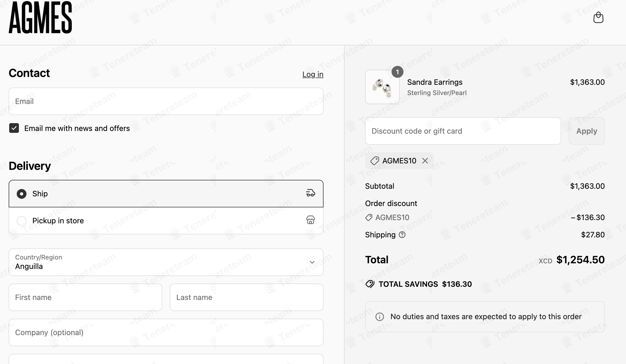Click the Sandra Earrings product name
Image resolution: width=626 pixels, height=364 pixels.
tap(435, 82)
